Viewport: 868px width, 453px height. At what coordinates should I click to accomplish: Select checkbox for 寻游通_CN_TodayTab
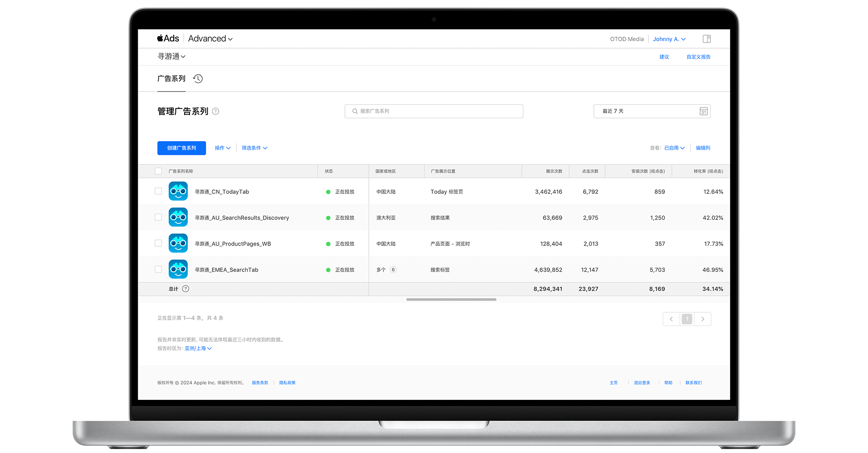tap(158, 191)
